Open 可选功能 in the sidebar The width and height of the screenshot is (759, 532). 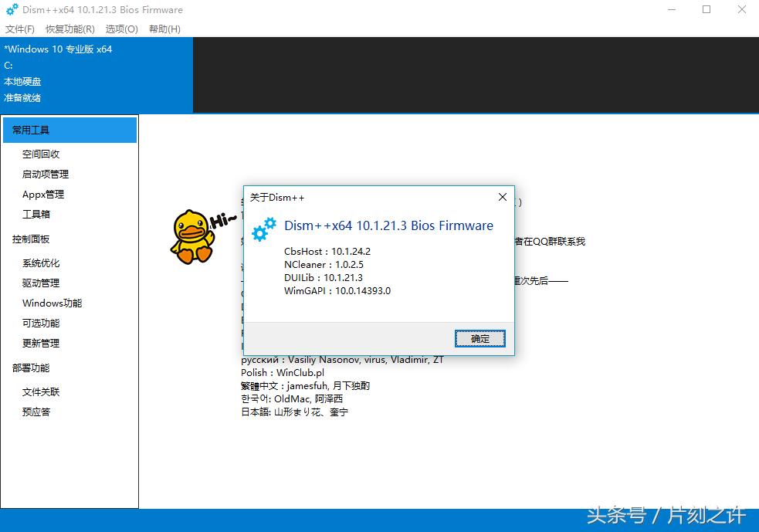tap(41, 323)
